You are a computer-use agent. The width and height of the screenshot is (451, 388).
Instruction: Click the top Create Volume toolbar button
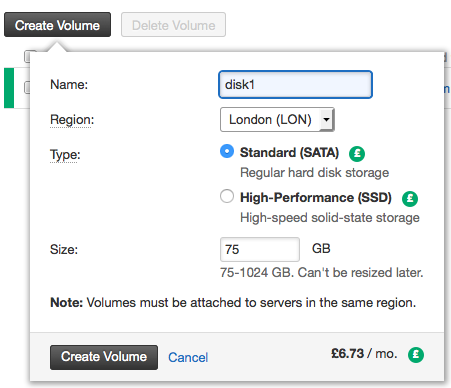click(57, 25)
